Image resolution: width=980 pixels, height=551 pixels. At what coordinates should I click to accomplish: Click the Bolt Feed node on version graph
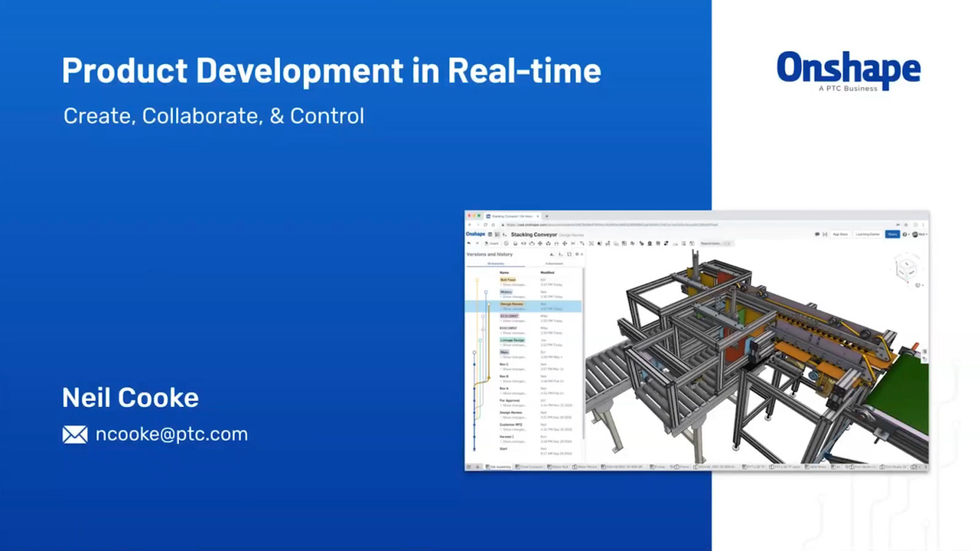click(x=477, y=280)
